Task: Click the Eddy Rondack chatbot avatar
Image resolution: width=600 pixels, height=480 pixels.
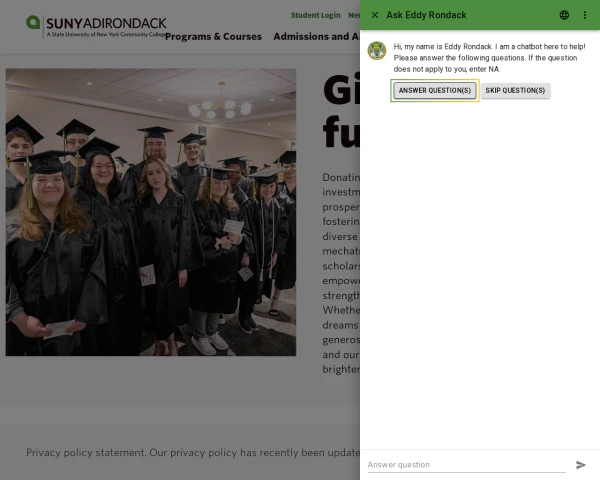Action: (377, 51)
